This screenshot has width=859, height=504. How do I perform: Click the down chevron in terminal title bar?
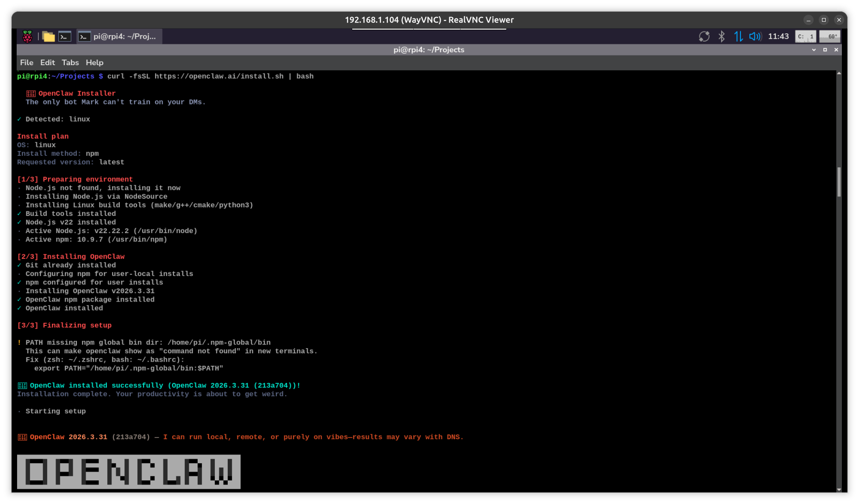pos(814,50)
